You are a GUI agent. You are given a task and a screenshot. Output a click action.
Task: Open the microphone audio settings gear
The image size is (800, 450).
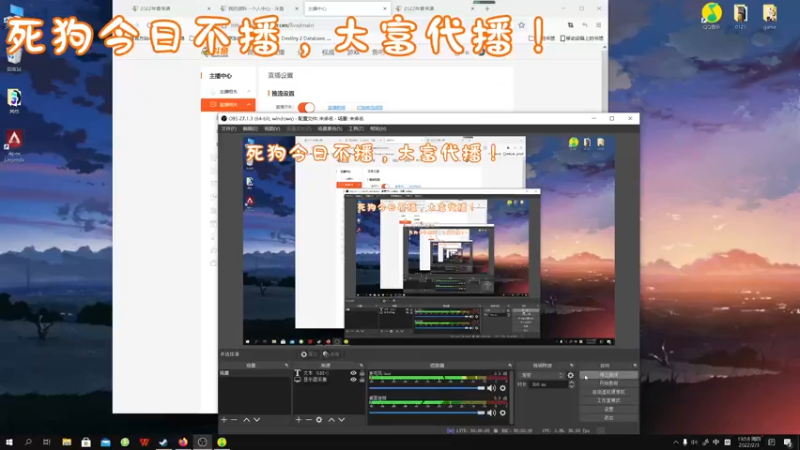click(503, 388)
